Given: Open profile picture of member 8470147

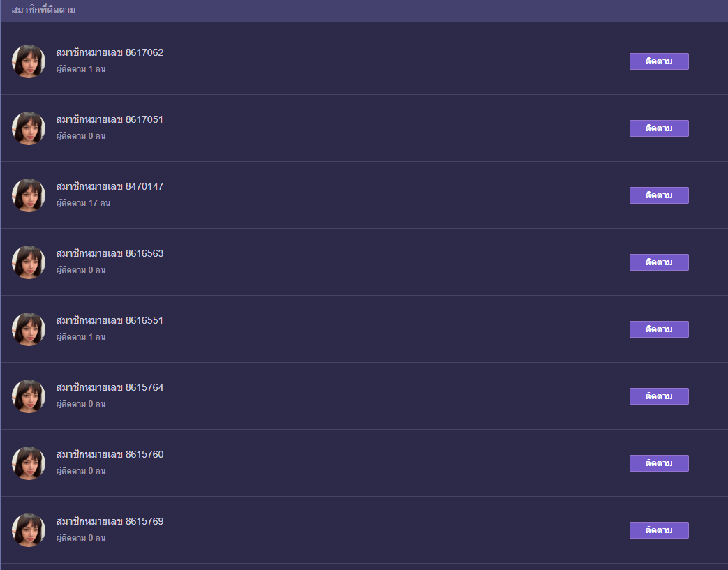Looking at the screenshot, I should point(29,195).
